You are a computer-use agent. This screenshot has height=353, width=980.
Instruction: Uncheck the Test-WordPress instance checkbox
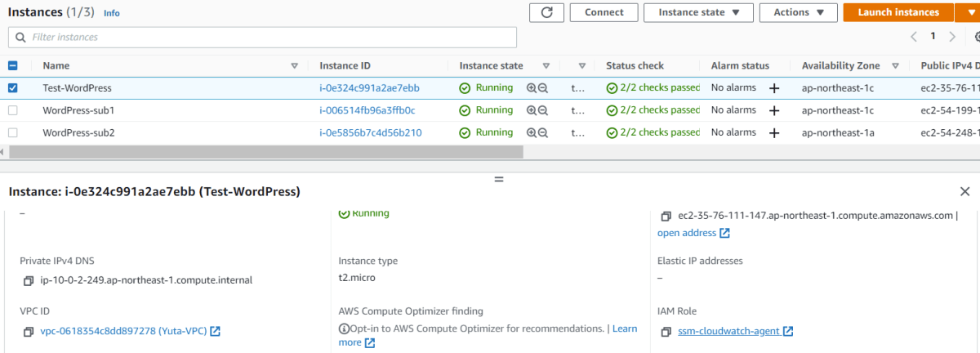[x=12, y=88]
